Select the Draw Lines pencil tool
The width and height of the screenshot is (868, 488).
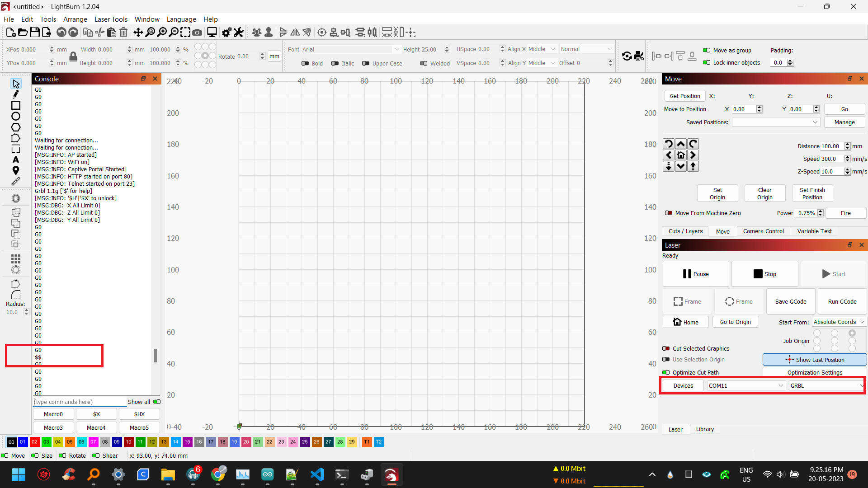pos(16,94)
